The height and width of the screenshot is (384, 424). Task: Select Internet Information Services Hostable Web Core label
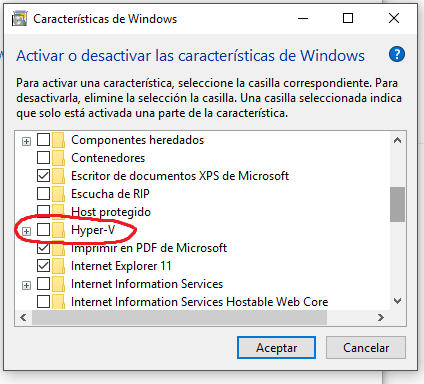[199, 302]
